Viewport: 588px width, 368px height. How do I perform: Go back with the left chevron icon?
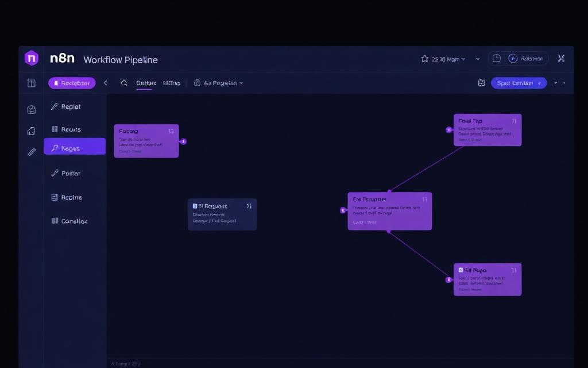(106, 83)
